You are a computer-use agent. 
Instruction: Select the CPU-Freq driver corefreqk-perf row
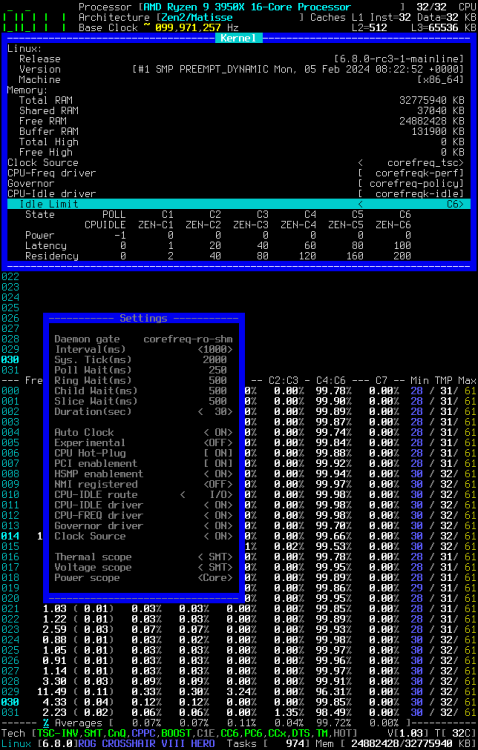pos(236,173)
